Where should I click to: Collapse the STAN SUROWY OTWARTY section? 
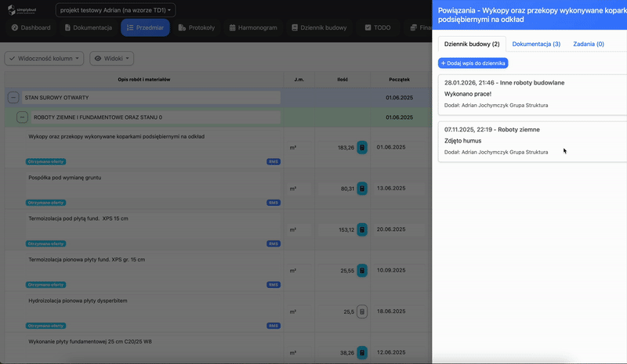pyautogui.click(x=13, y=98)
